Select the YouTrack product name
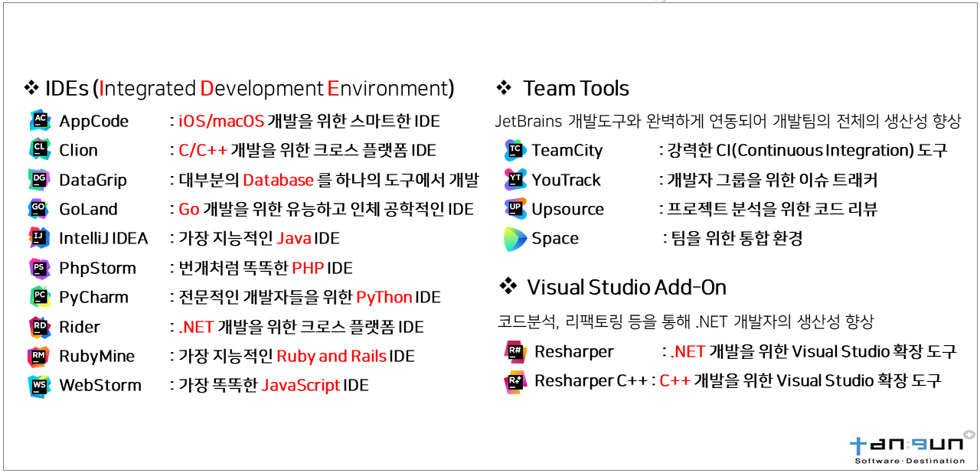The width and height of the screenshot is (980, 473). [567, 180]
